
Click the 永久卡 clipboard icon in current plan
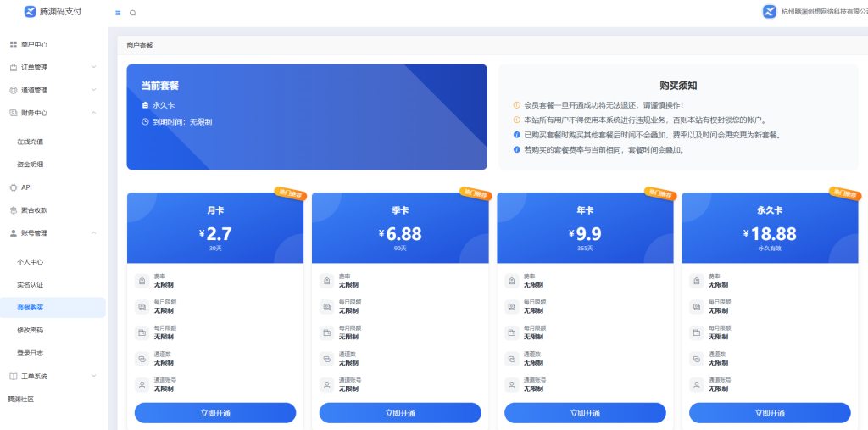[145, 104]
